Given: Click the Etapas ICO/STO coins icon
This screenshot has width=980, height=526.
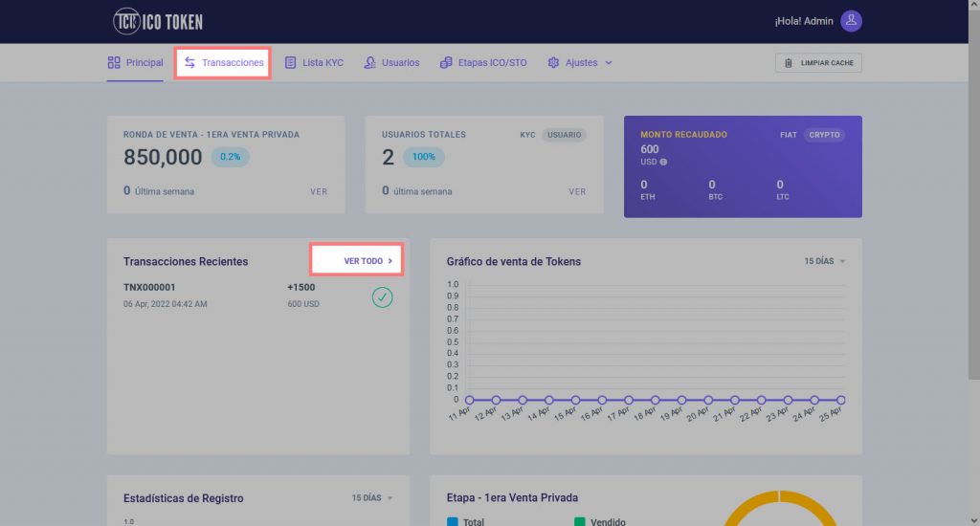Looking at the screenshot, I should click(446, 62).
